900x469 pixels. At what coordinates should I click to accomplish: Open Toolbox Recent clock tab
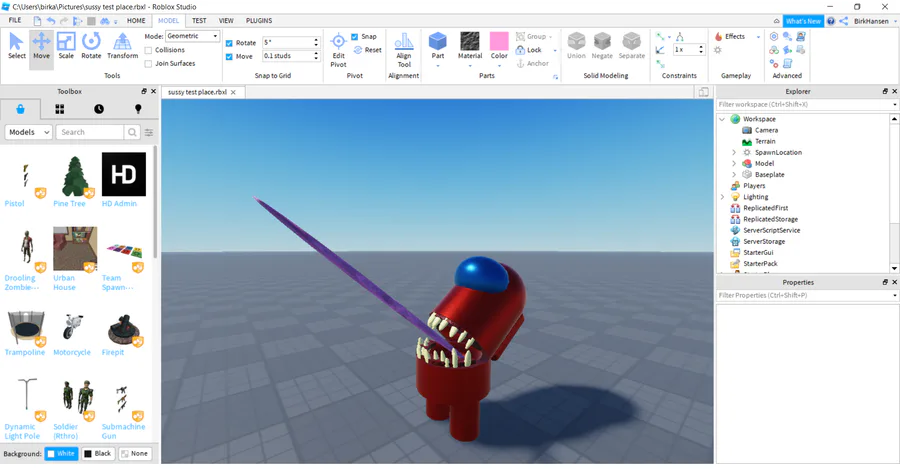click(99, 109)
